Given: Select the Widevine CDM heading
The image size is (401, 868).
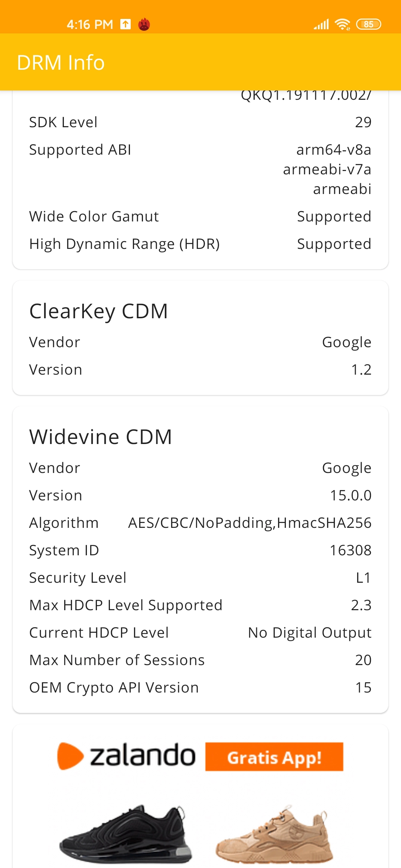Looking at the screenshot, I should (101, 437).
